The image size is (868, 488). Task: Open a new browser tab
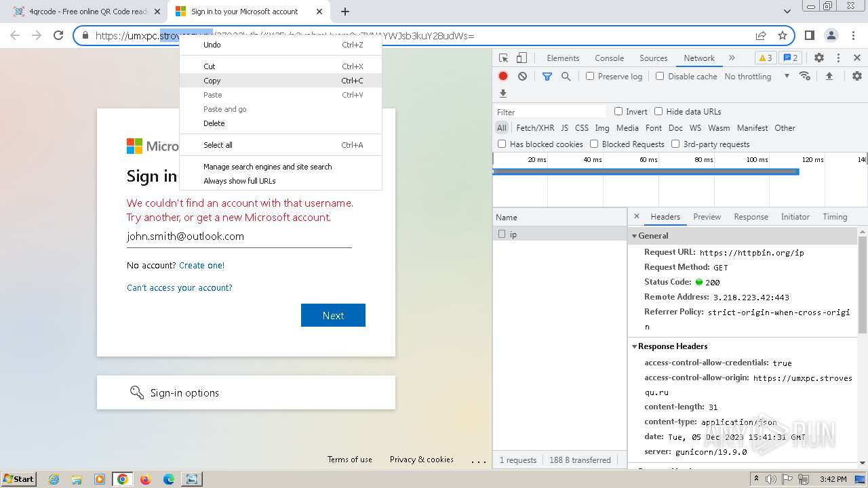pos(345,12)
